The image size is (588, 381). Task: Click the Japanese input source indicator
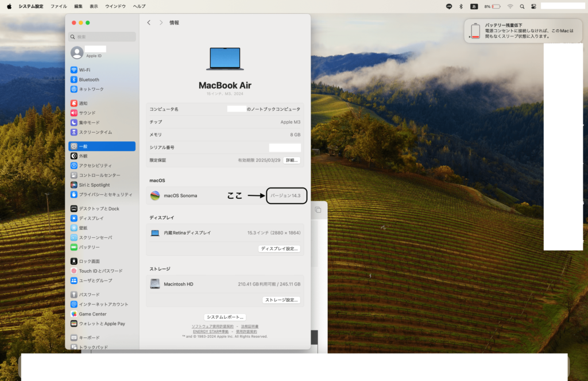point(474,6)
